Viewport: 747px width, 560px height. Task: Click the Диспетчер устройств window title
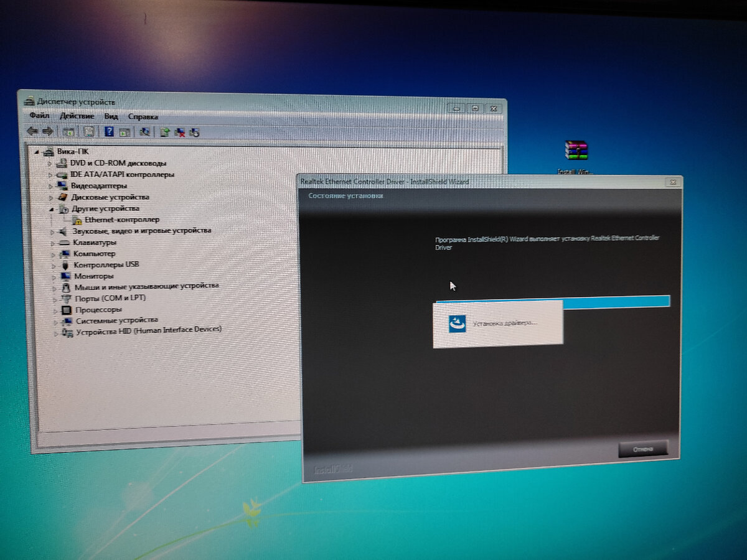[x=76, y=101]
